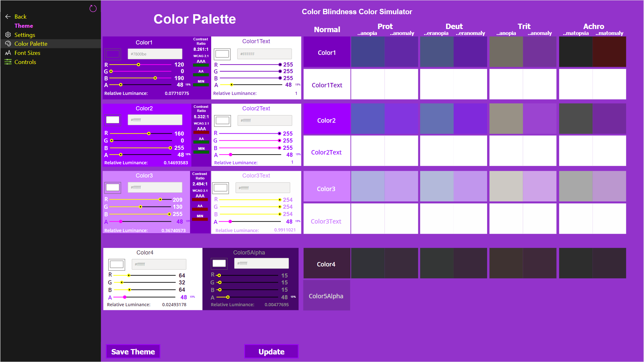
Task: Select the alpha slider under Color4
Action: (125, 297)
